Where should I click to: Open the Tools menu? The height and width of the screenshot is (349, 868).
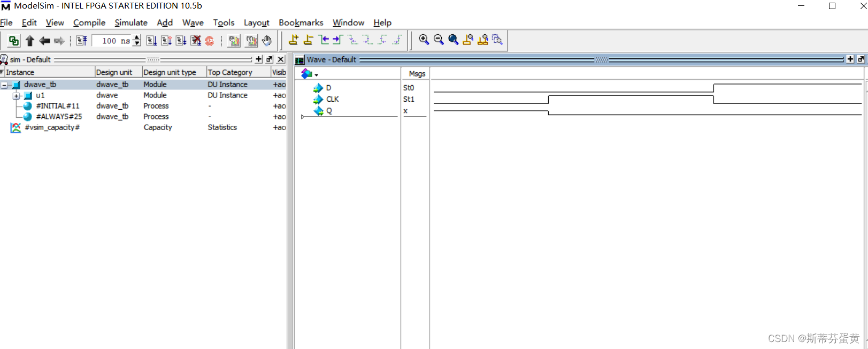[224, 22]
